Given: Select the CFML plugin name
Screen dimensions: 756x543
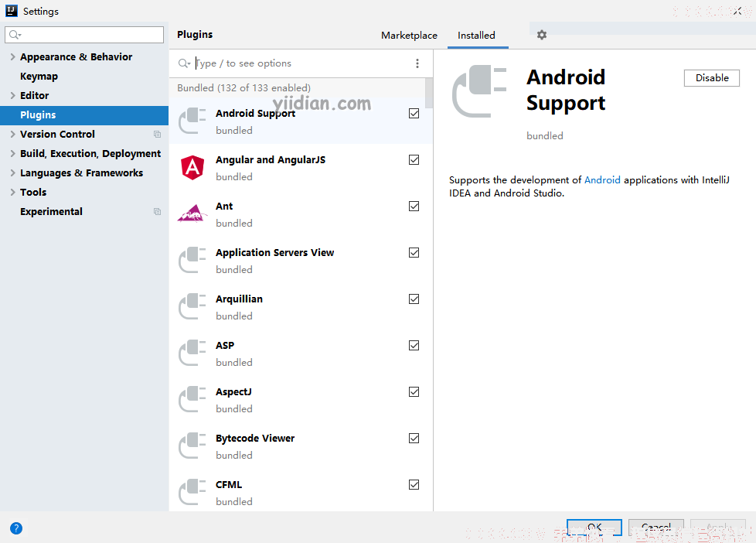Looking at the screenshot, I should coord(229,484).
